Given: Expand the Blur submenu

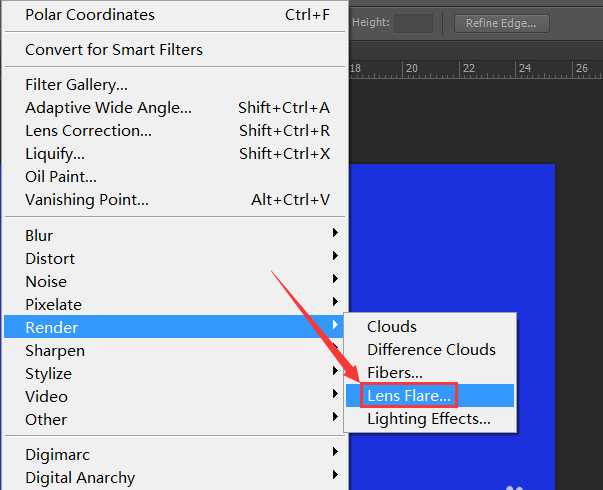Looking at the screenshot, I should (40, 236).
